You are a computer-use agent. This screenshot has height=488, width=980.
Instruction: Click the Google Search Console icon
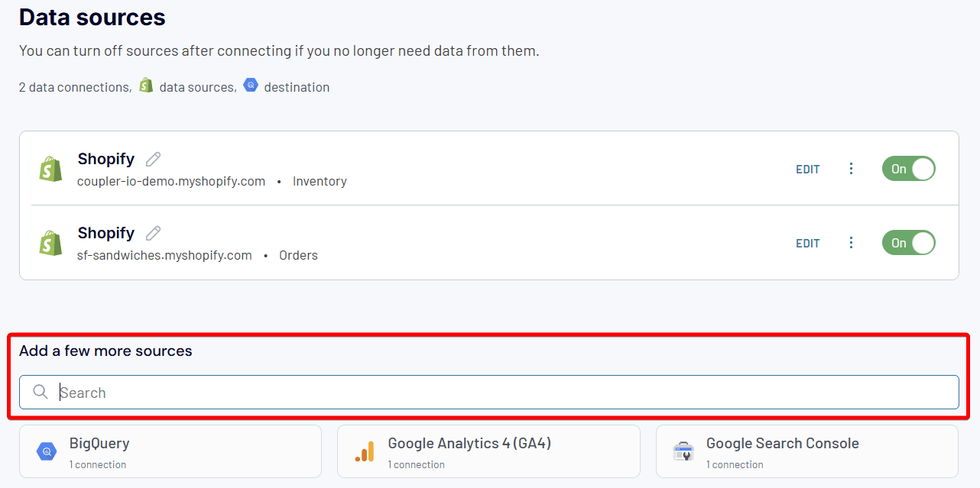click(683, 451)
